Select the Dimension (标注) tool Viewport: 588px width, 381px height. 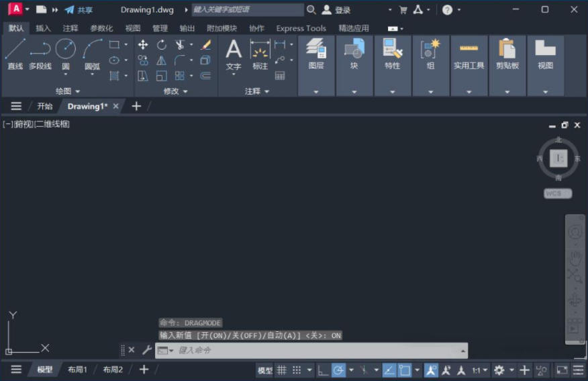coord(260,54)
